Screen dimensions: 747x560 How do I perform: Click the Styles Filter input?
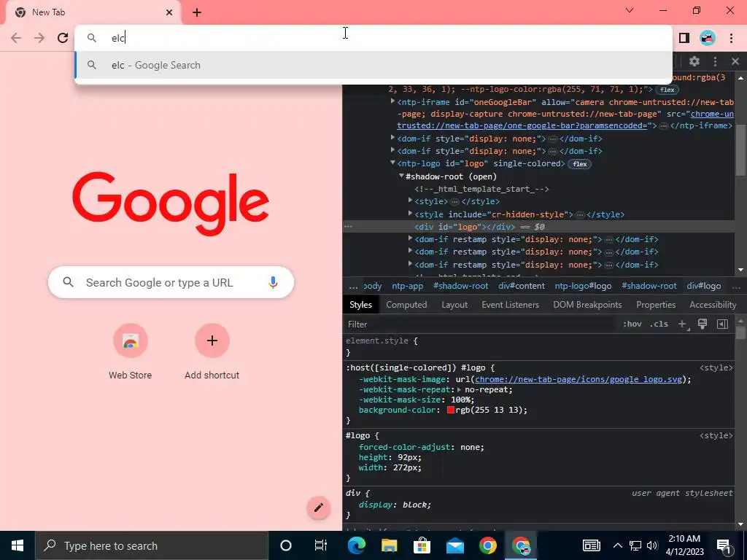479,324
